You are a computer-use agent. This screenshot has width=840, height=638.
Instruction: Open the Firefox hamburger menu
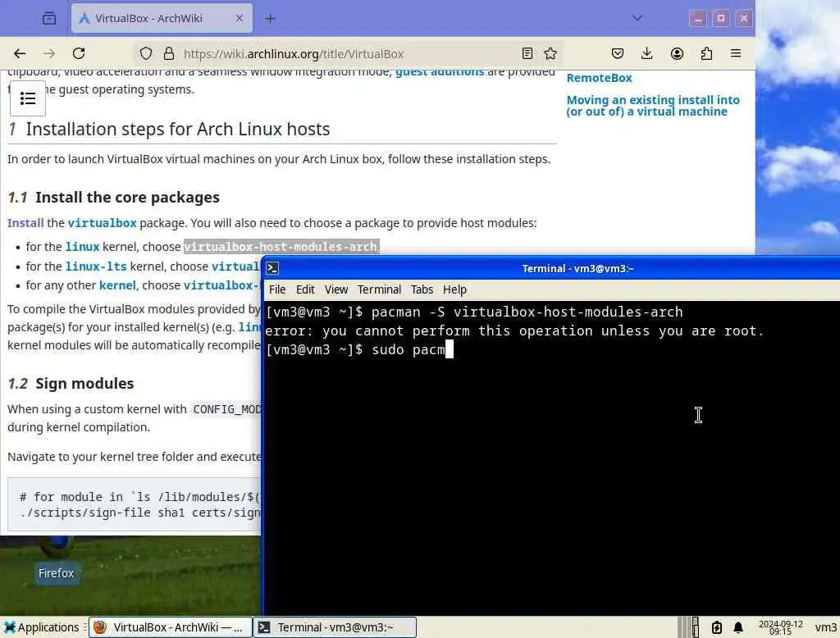[x=736, y=53]
